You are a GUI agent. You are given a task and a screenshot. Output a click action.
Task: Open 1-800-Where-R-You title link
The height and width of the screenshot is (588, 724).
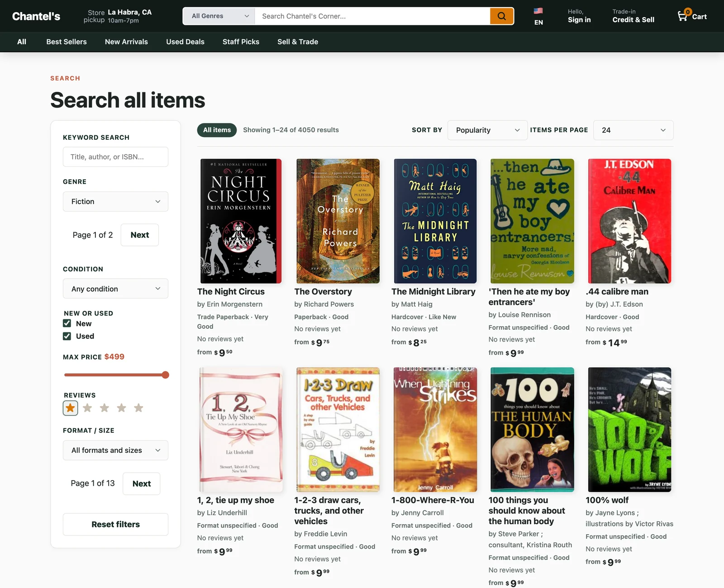tap(433, 500)
